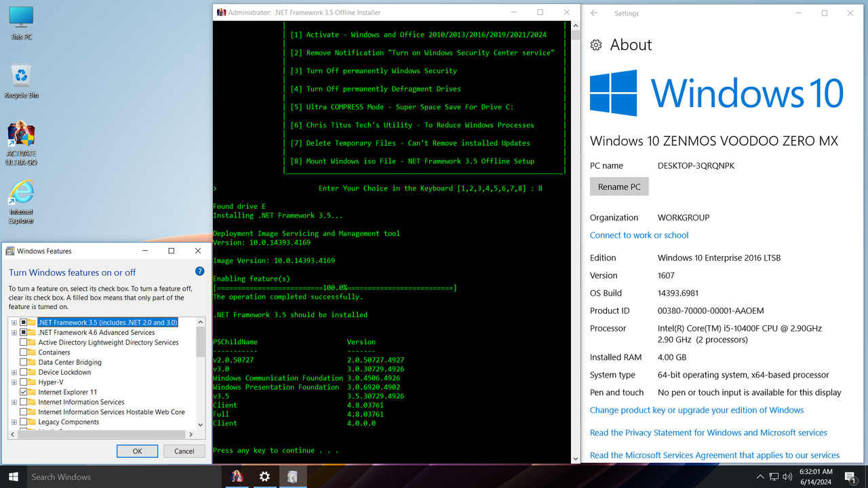The width and height of the screenshot is (868, 488).
Task: Click OS Build 14393.6981 value
Action: [x=678, y=293]
